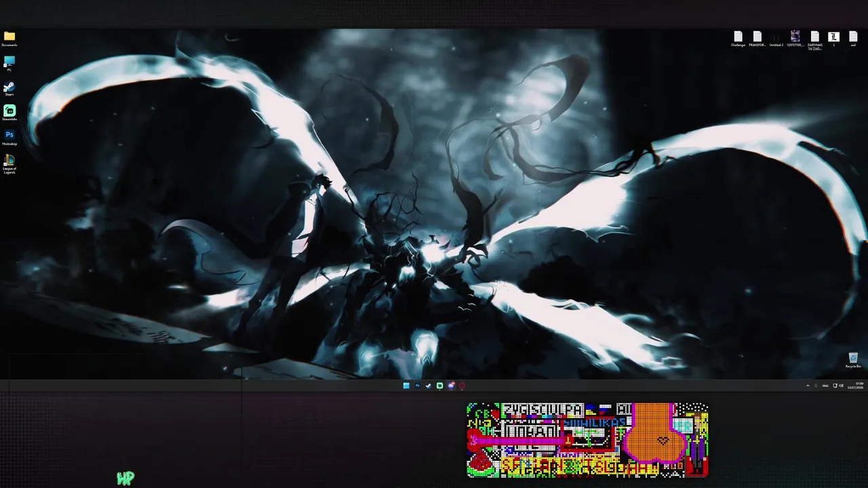Screen dimensions: 868x488
Task: Open the Windows Start menu
Action: [406, 386]
